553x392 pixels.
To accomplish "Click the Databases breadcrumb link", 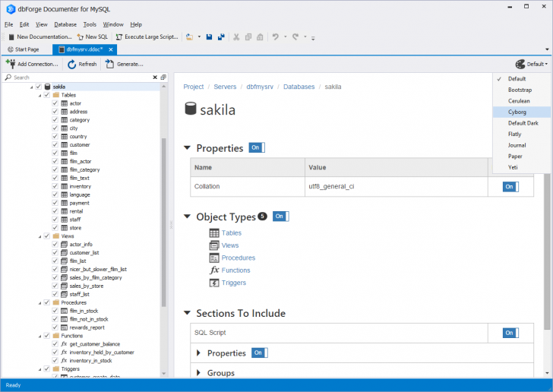I will tap(299, 87).
